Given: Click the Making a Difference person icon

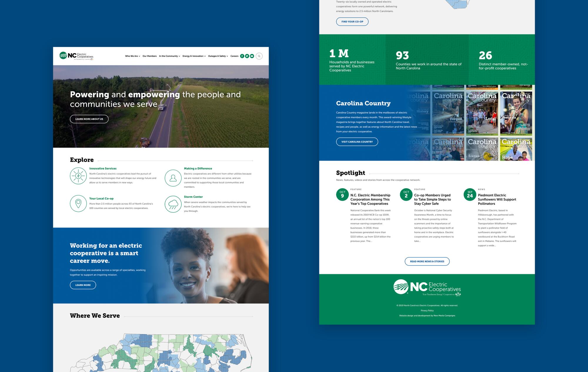Looking at the screenshot, I should pyautogui.click(x=173, y=178).
